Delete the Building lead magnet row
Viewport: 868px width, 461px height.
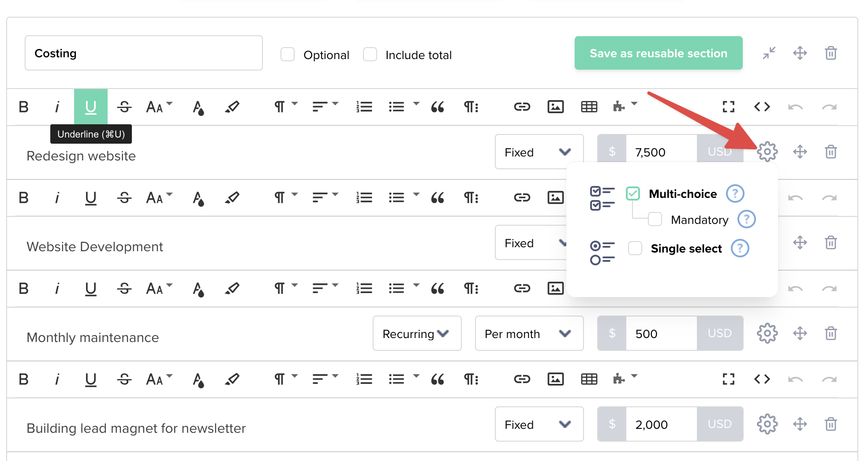(x=831, y=424)
